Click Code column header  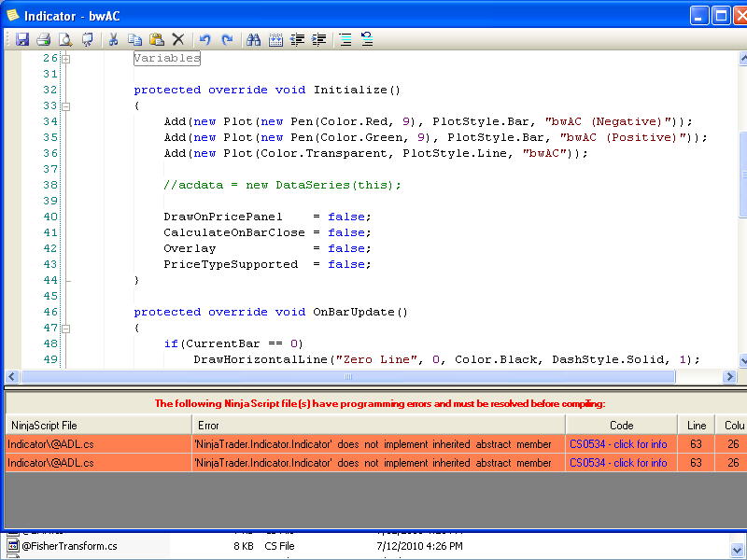coord(621,426)
